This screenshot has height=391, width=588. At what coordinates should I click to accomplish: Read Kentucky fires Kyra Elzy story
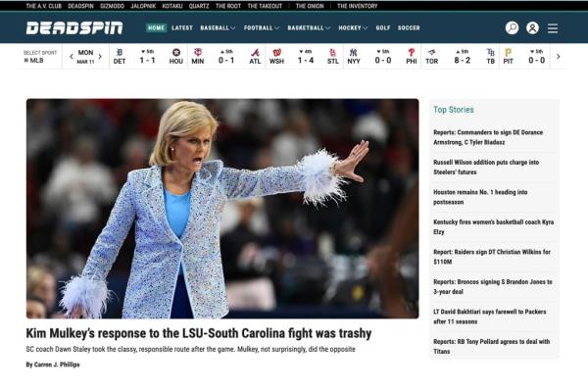point(494,226)
